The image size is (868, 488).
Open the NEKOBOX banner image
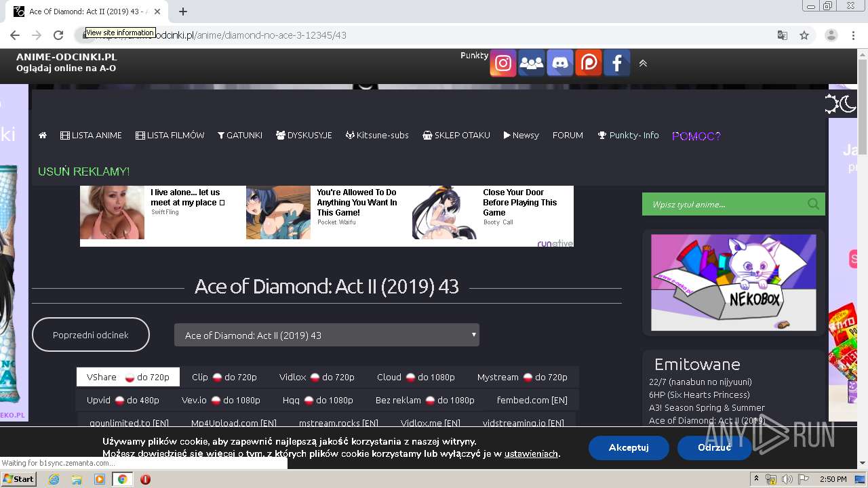coord(733,283)
